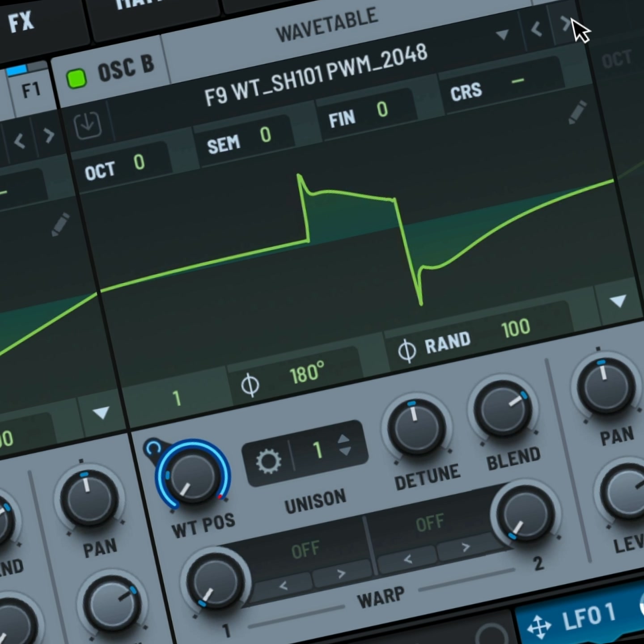Select the LFO 1 tab
Viewport: 644px width, 644px height.
589,618
